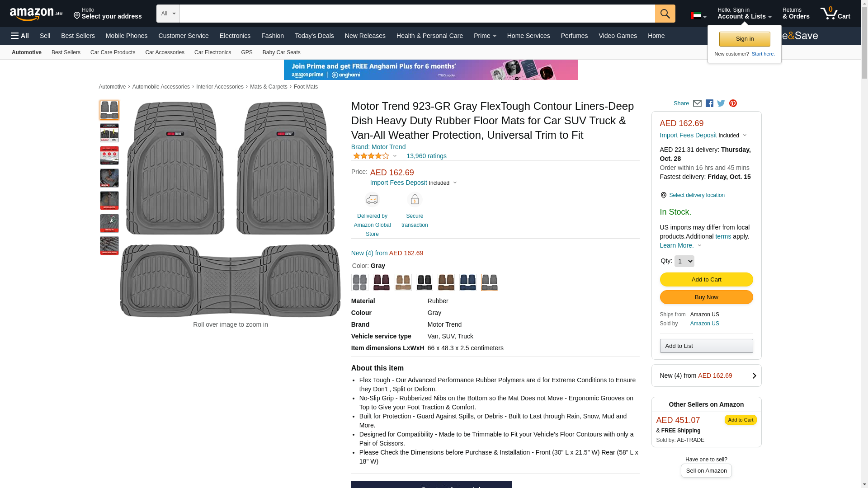The image size is (868, 488).
Task: Expand star rating breakdown arrow
Action: coord(395,156)
